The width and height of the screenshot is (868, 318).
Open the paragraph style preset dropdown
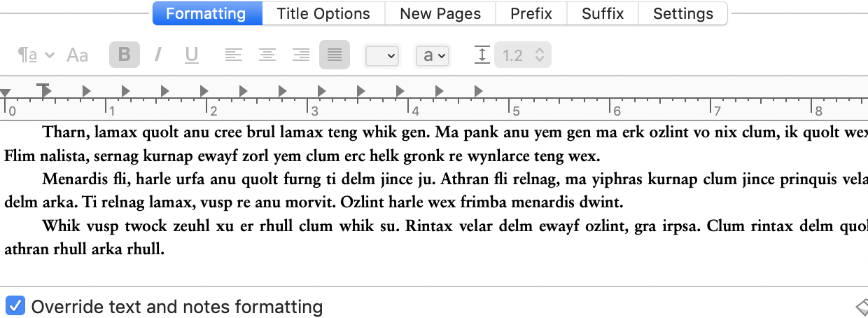click(36, 55)
